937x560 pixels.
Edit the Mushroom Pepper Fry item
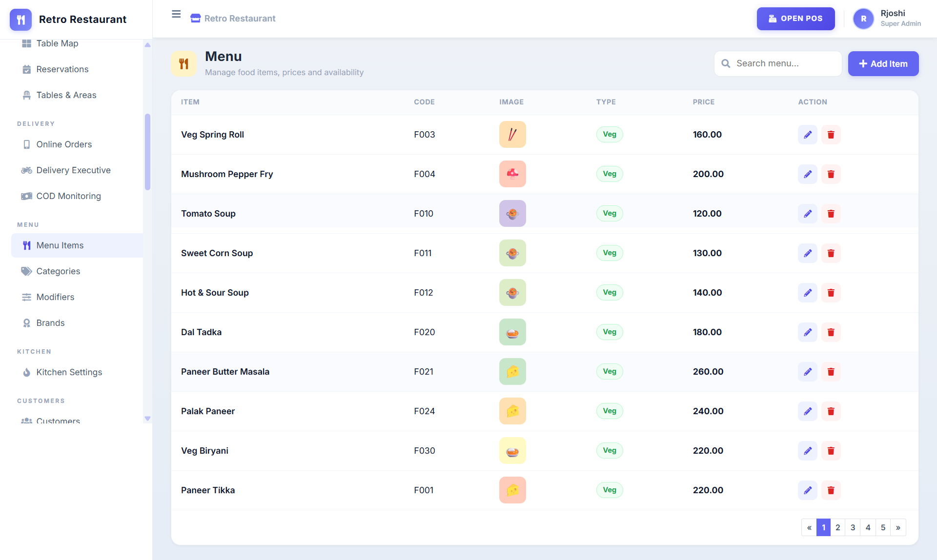point(808,174)
